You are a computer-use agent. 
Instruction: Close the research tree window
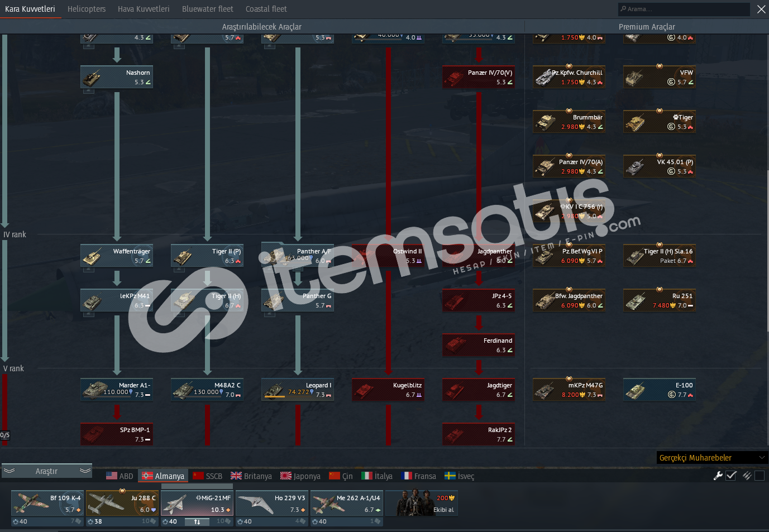(x=761, y=9)
